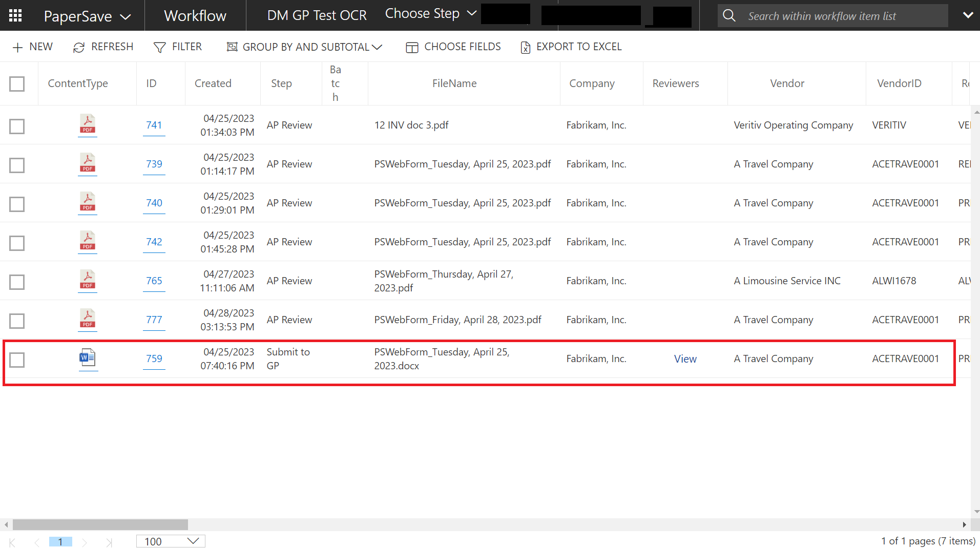Export the list to Excel
This screenshot has width=980, height=548.
[571, 47]
